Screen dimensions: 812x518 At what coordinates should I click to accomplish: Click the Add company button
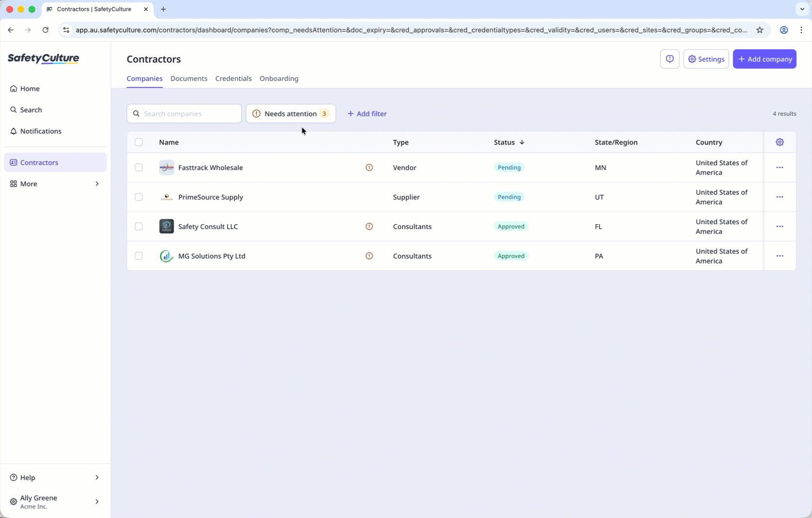tap(764, 59)
